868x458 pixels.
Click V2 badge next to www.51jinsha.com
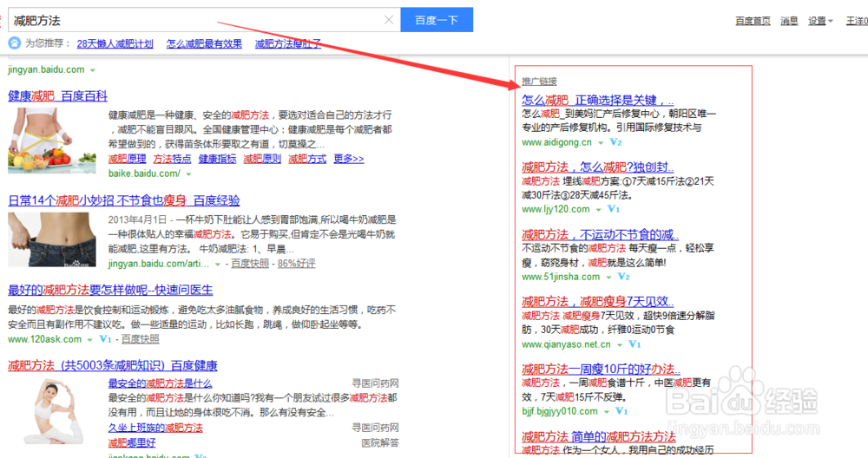coord(623,277)
